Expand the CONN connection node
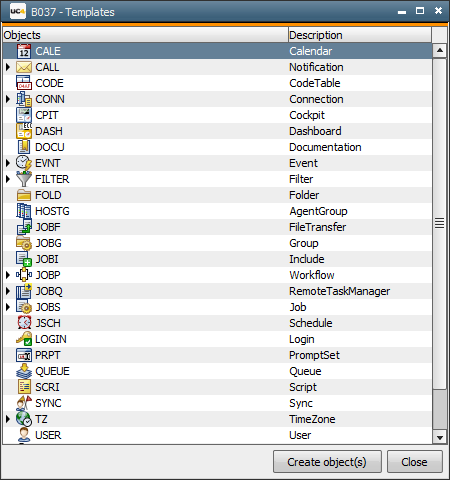 [x=8, y=99]
